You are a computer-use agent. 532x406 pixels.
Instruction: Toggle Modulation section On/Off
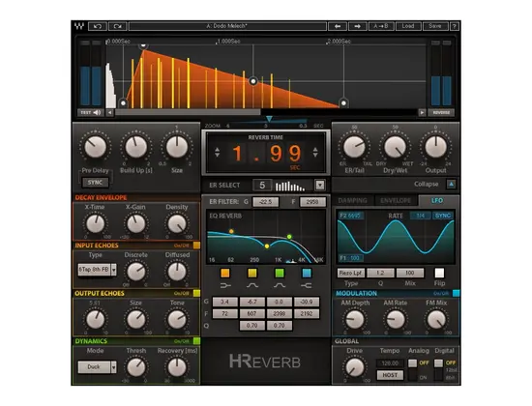click(x=456, y=293)
